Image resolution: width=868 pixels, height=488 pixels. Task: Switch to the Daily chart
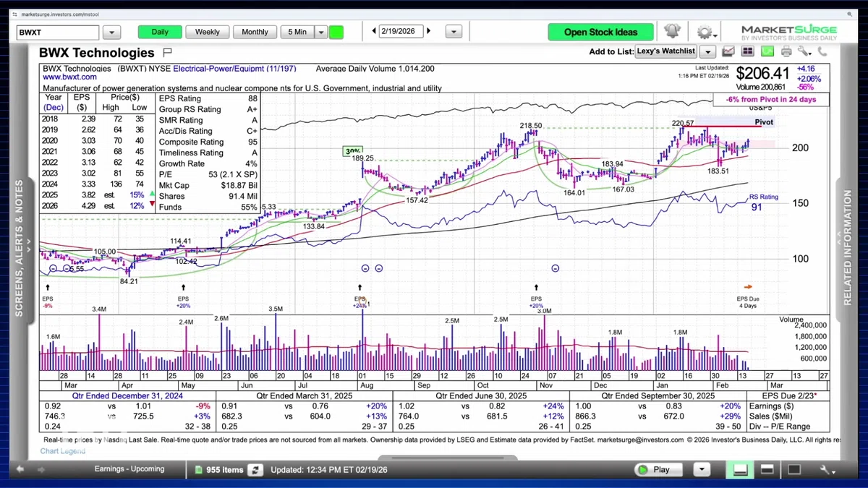pyautogui.click(x=160, y=32)
